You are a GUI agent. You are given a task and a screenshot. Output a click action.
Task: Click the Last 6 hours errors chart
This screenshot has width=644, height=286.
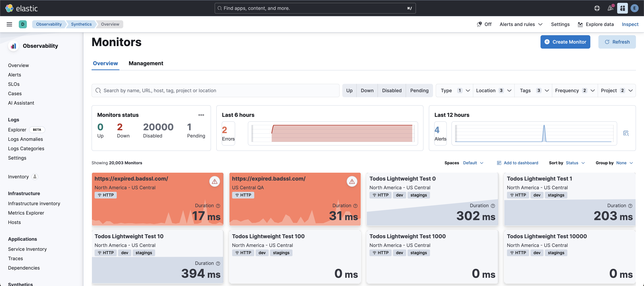point(333,133)
